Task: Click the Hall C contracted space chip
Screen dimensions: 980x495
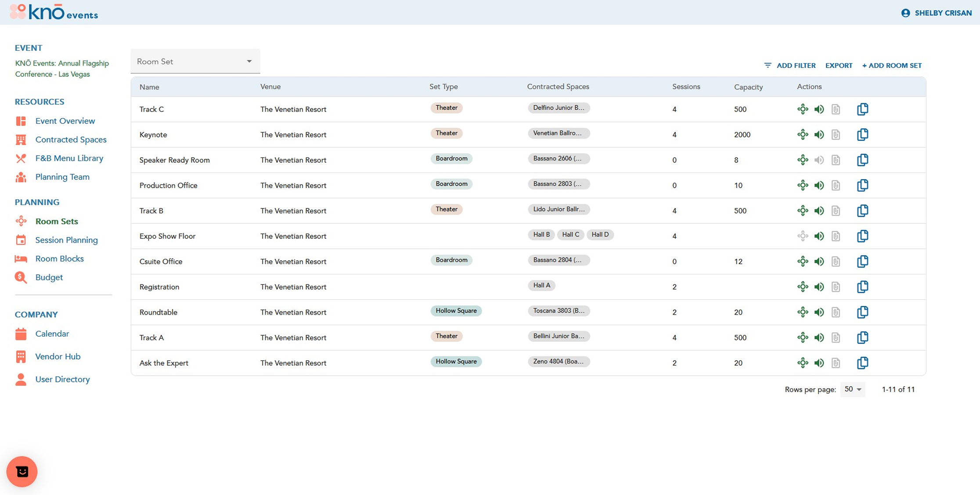Action: pos(570,235)
